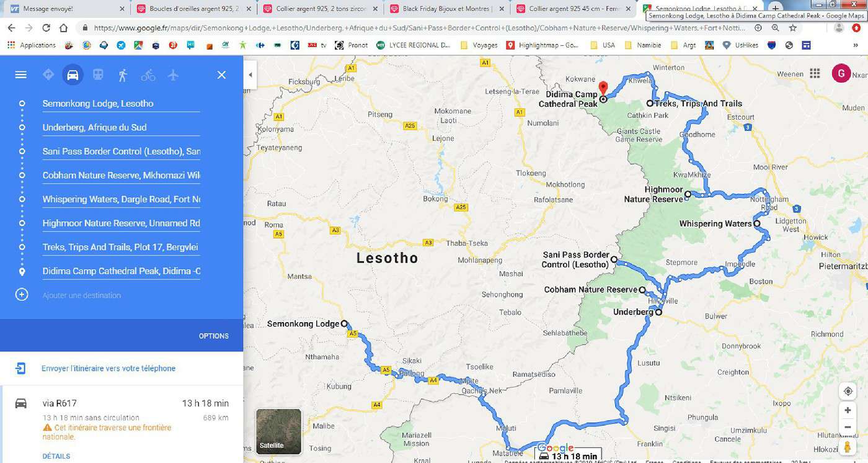The image size is (868, 463).
Task: Reload the current page
Action: click(46, 28)
